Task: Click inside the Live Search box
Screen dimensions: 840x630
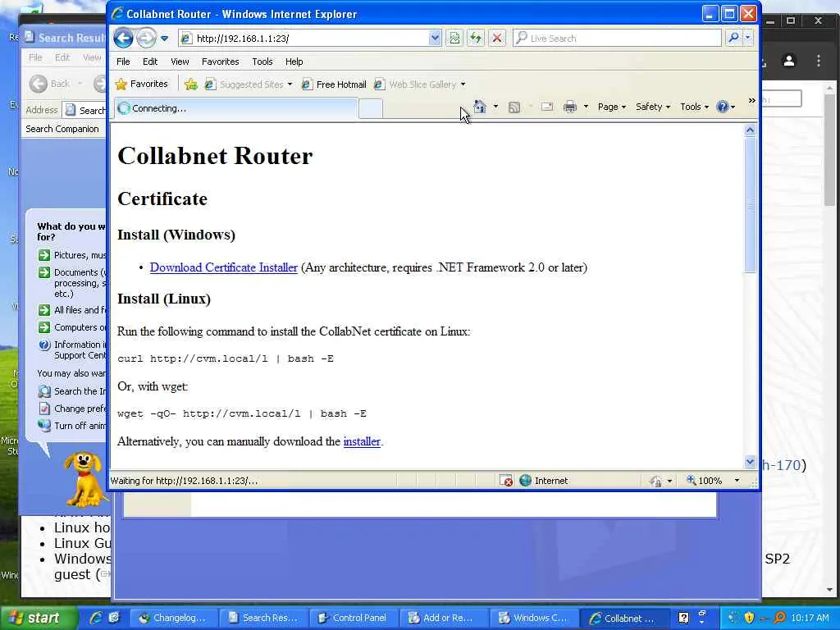Action: coord(617,38)
